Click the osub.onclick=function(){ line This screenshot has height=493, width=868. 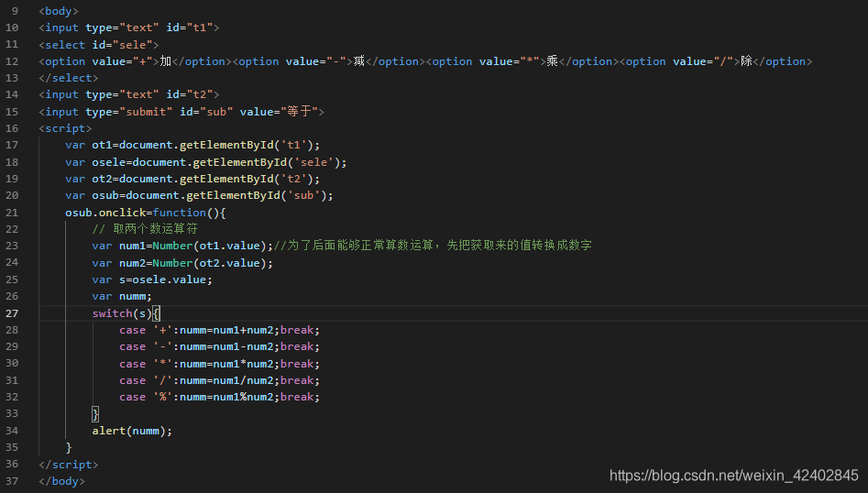[146, 213]
